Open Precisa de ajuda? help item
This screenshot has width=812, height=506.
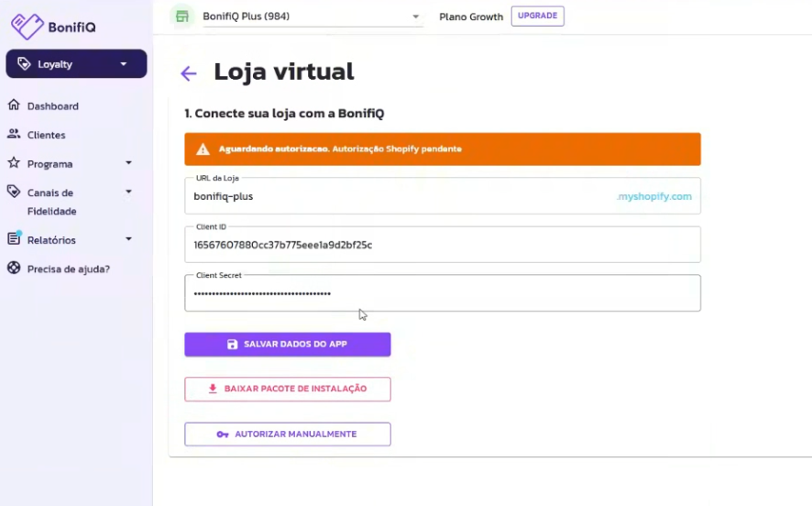tap(71, 269)
